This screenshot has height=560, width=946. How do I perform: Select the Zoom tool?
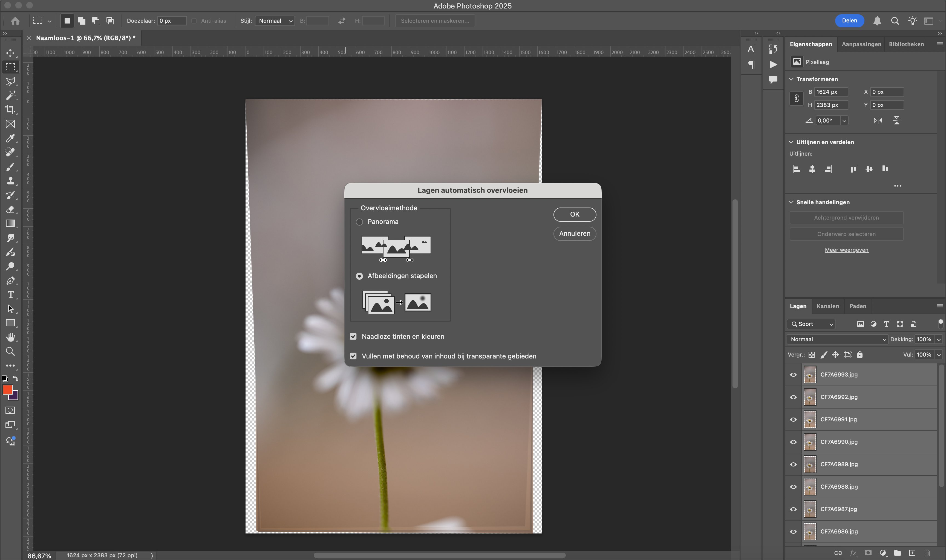[x=10, y=352]
